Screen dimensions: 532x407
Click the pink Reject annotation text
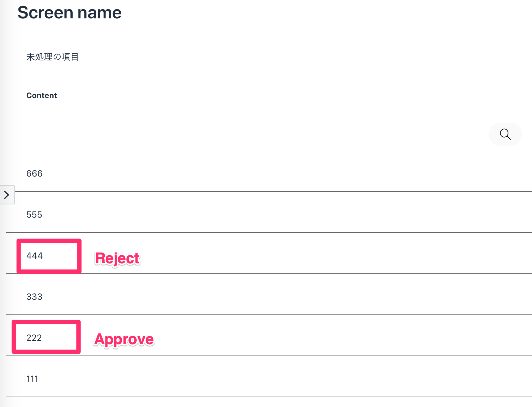coord(117,258)
